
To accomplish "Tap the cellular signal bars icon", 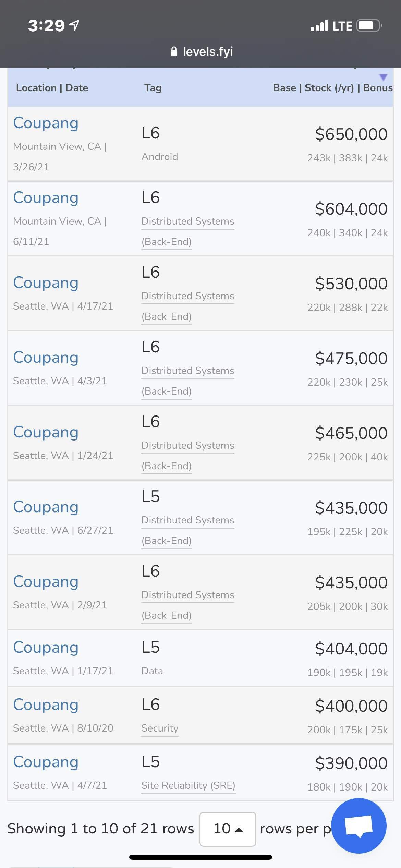I will (319, 26).
